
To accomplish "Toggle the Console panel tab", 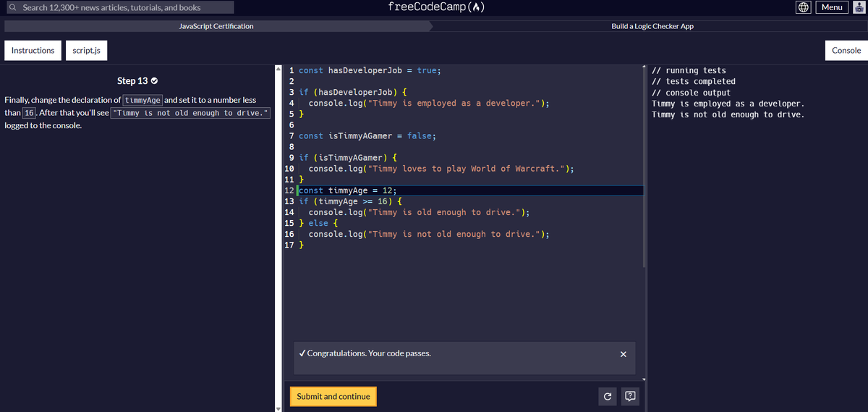I will click(x=846, y=51).
